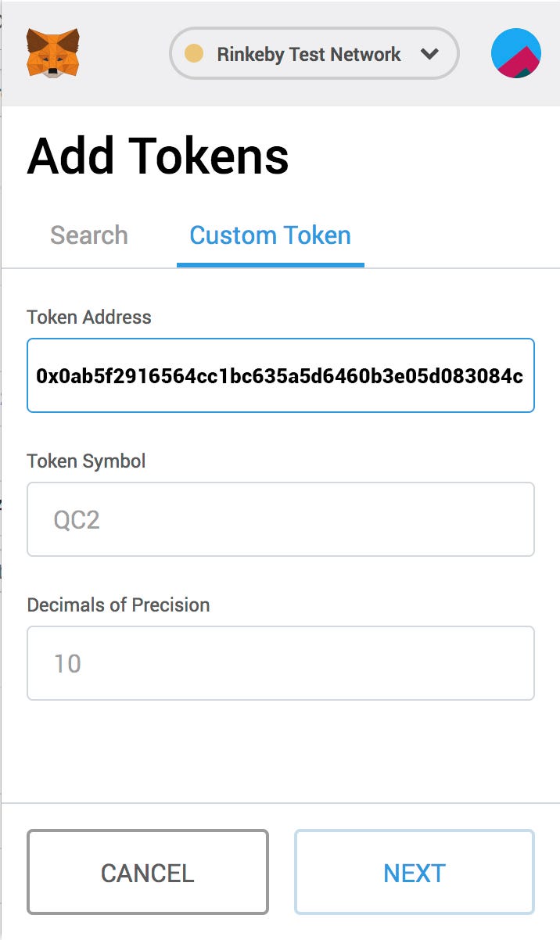
Task: Click the MetaMask fox logo
Action: pos(52,53)
